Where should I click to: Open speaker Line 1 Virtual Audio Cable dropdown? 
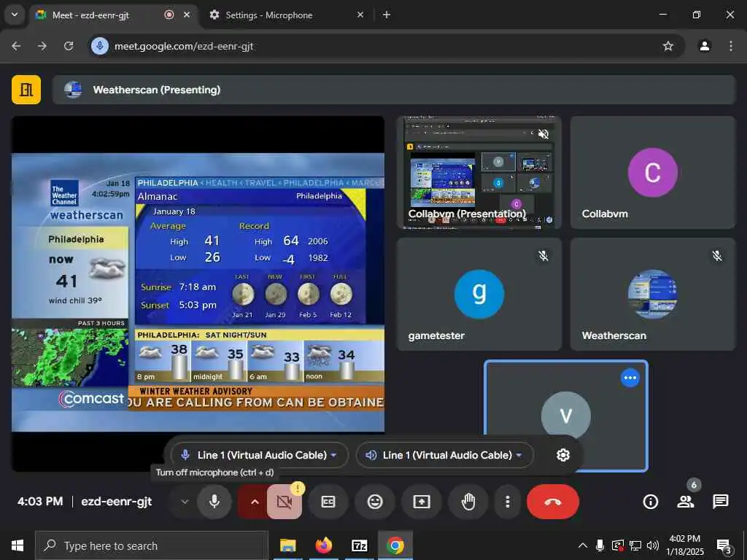coord(445,455)
